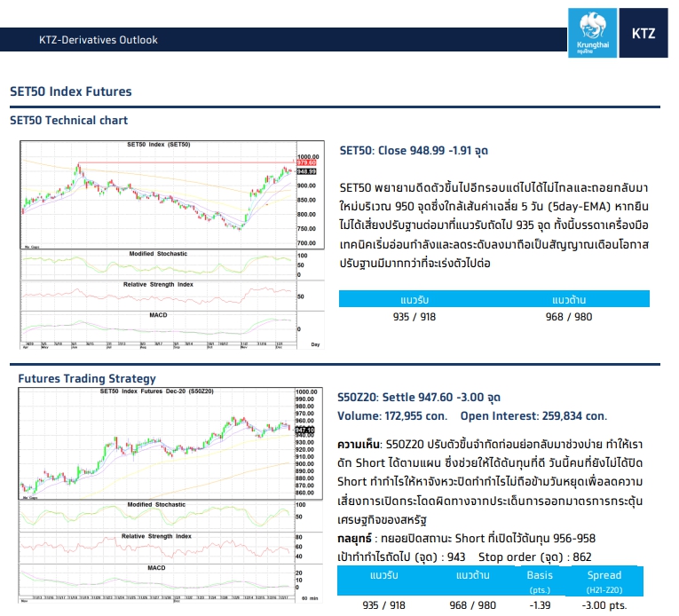Click the top support table header
The width and height of the screenshot is (679, 616).
point(415,299)
